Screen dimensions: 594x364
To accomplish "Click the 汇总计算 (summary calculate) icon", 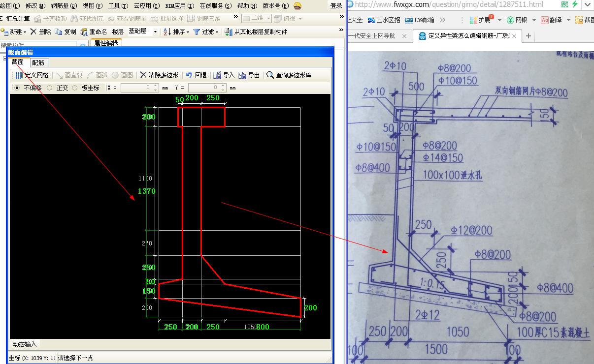I will pyautogui.click(x=2, y=19).
